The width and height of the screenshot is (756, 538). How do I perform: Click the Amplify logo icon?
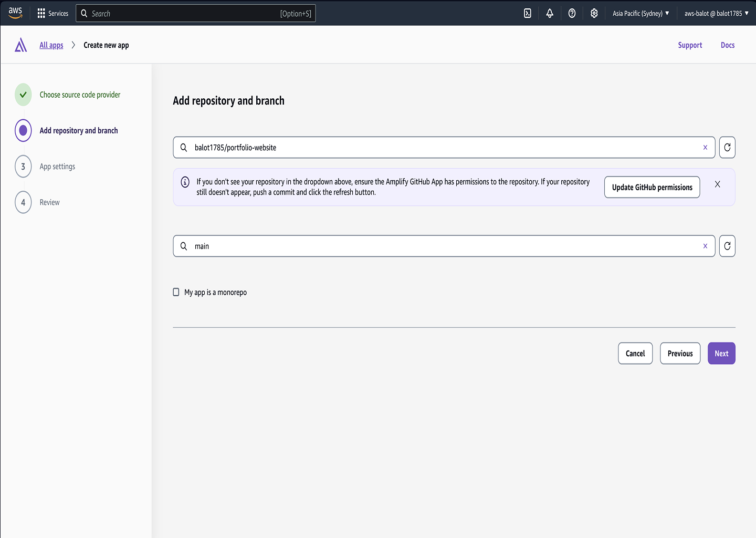click(x=21, y=45)
